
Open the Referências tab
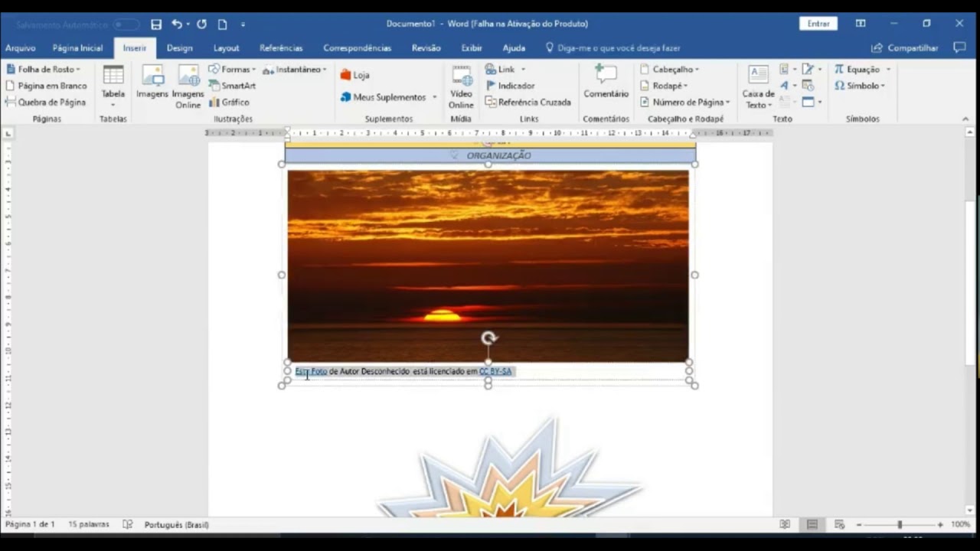pyautogui.click(x=281, y=47)
